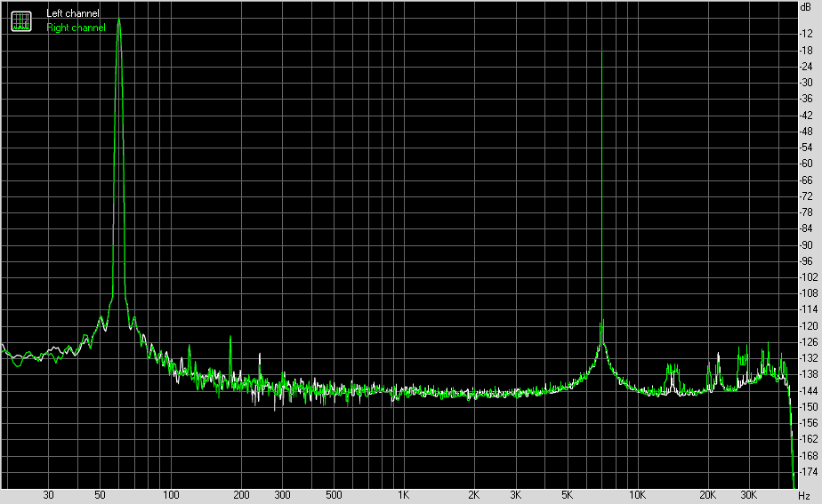The width and height of the screenshot is (822, 504).
Task: Click the '100' frequency axis label
Action: pyautogui.click(x=171, y=495)
